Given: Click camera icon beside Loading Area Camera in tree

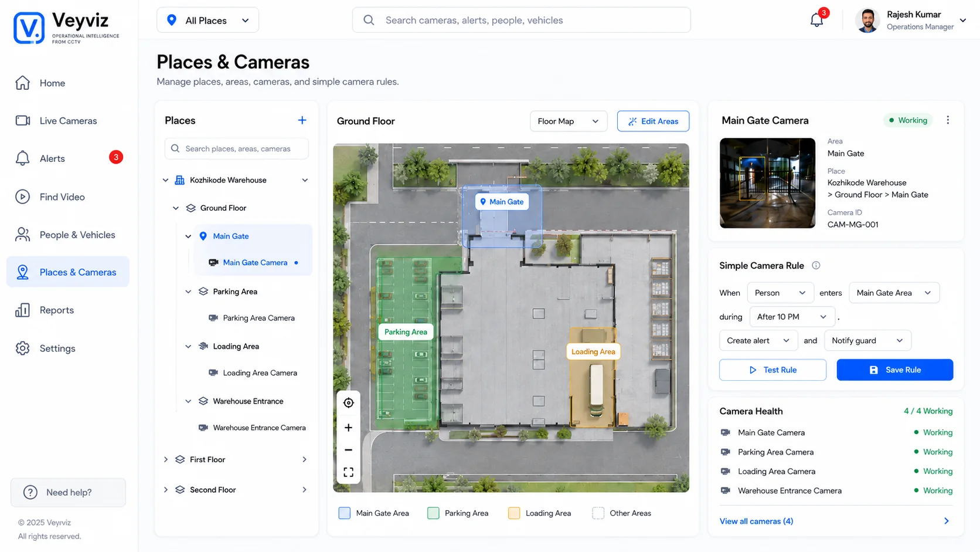Looking at the screenshot, I should tap(213, 372).
